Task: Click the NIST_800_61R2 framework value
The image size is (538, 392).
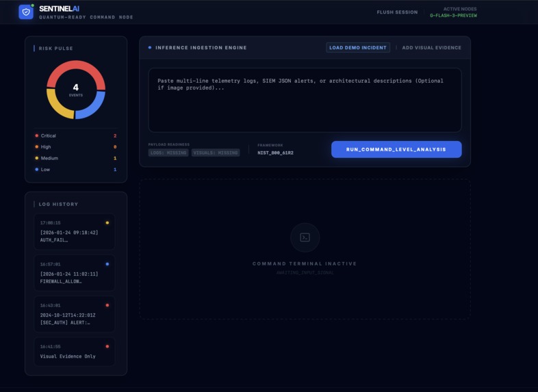Action: point(276,153)
